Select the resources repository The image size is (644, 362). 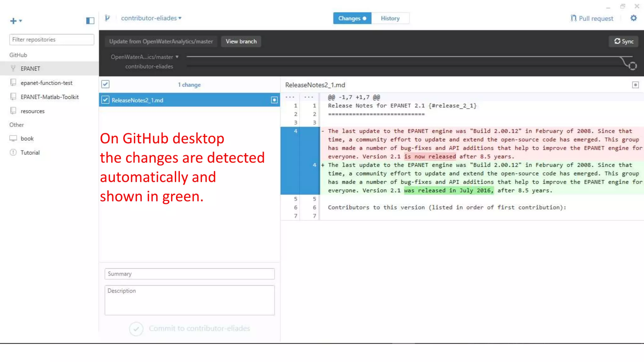click(49, 111)
